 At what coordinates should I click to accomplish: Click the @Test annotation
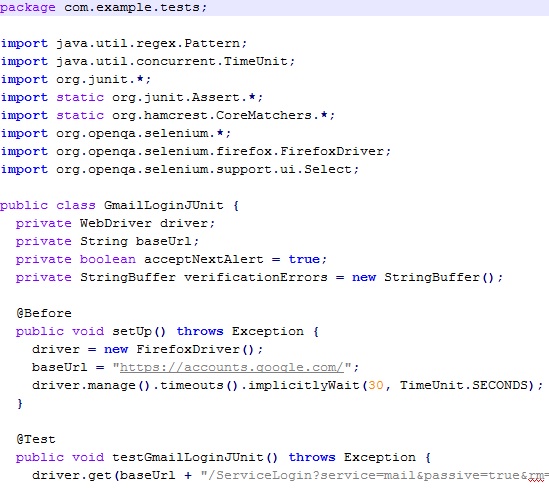pos(36,439)
